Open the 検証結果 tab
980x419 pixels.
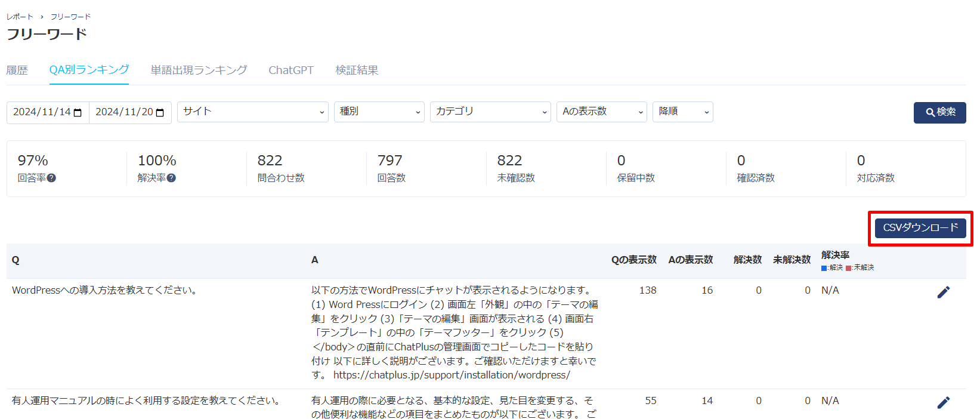[x=357, y=70]
